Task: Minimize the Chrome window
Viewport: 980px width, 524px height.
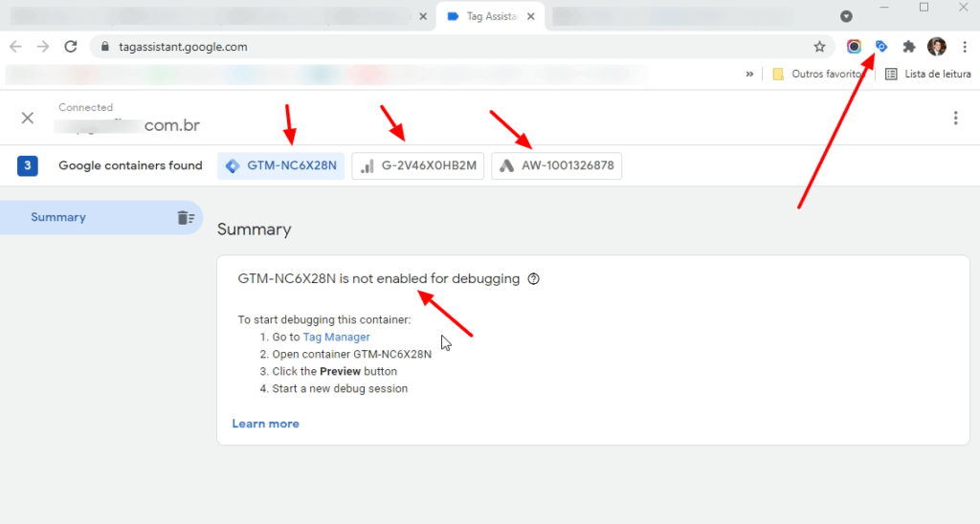Action: (x=883, y=8)
